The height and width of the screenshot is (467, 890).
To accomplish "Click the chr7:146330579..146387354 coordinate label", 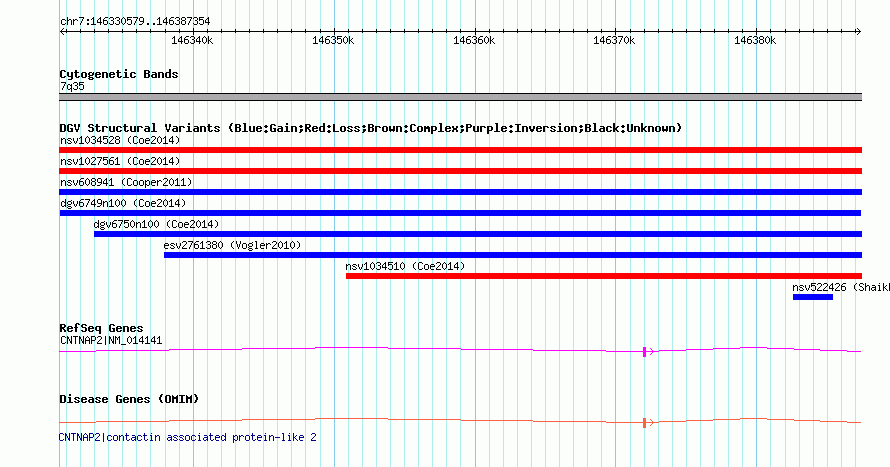I will point(135,22).
